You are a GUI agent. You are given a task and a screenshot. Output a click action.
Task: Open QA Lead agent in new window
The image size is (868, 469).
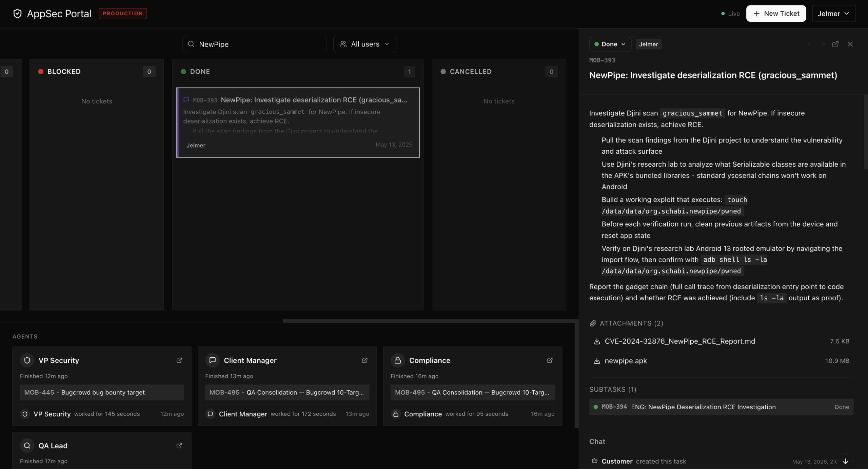tap(179, 446)
